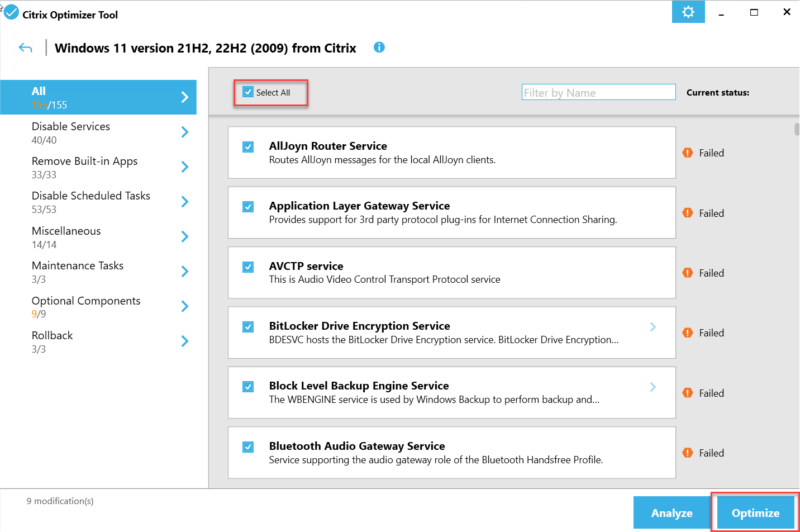Expand the Disable Services category chevron

pos(185,132)
